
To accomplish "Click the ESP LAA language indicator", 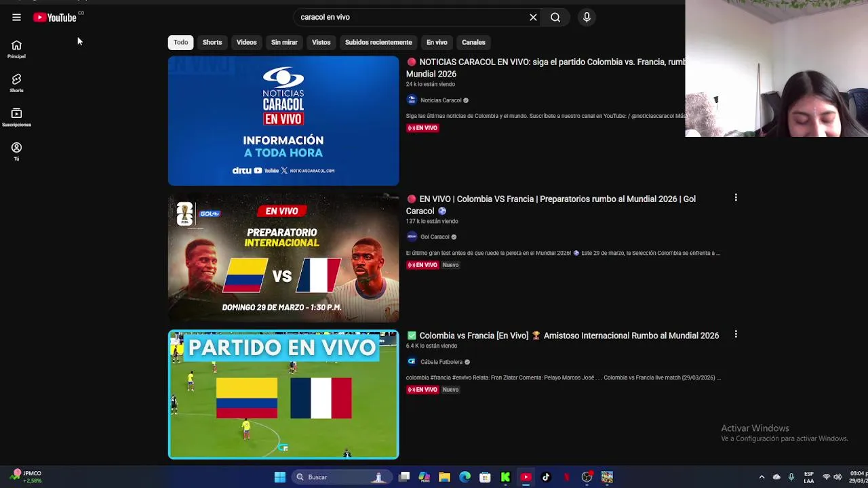I will 808,477.
